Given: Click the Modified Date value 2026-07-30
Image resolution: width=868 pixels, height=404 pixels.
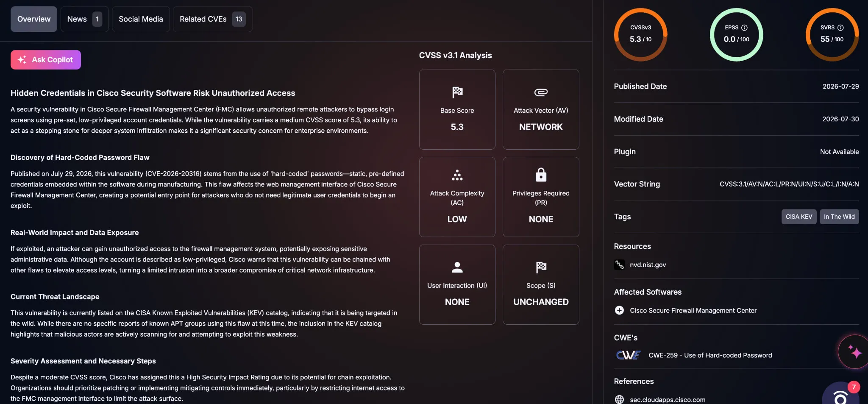Looking at the screenshot, I should [x=840, y=119].
